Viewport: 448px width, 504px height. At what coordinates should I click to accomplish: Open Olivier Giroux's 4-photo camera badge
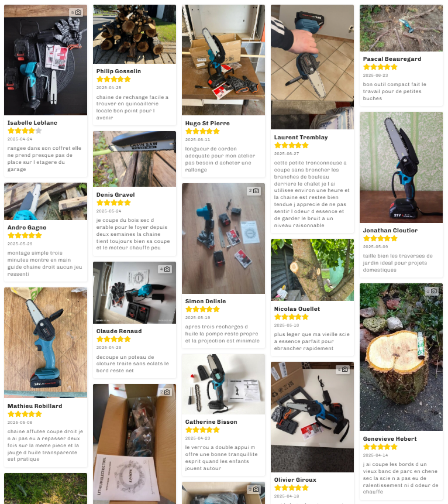click(343, 369)
